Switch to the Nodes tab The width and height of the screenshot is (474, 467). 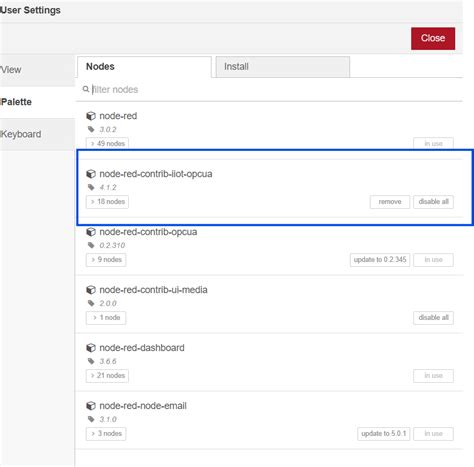click(144, 67)
